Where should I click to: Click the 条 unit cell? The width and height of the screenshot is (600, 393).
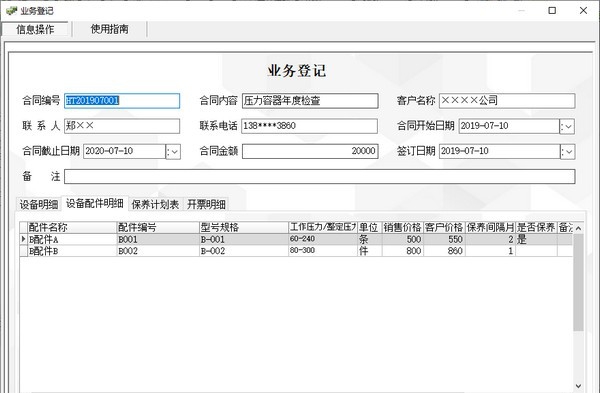click(x=369, y=240)
